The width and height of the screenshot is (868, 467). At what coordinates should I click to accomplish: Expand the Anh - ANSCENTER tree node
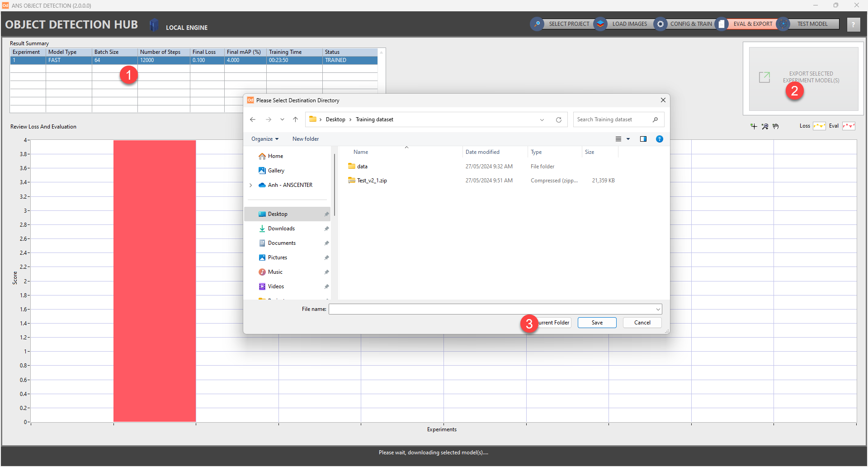(x=251, y=185)
